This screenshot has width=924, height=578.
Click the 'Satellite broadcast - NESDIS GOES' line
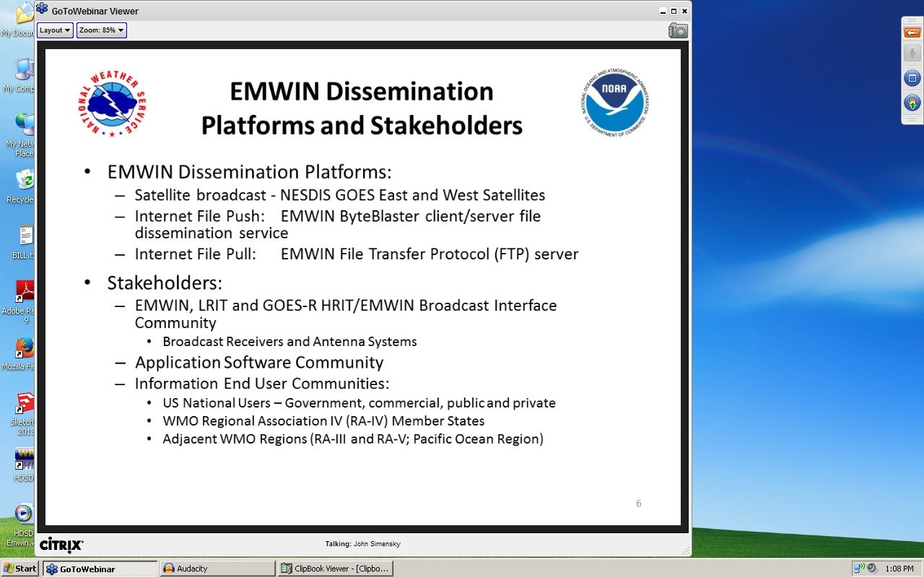pos(340,195)
